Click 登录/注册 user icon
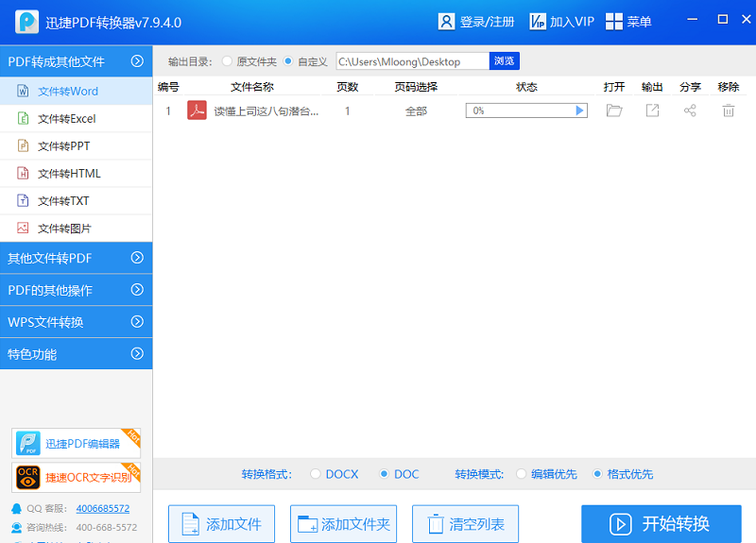This screenshot has height=543, width=756. coord(447,22)
